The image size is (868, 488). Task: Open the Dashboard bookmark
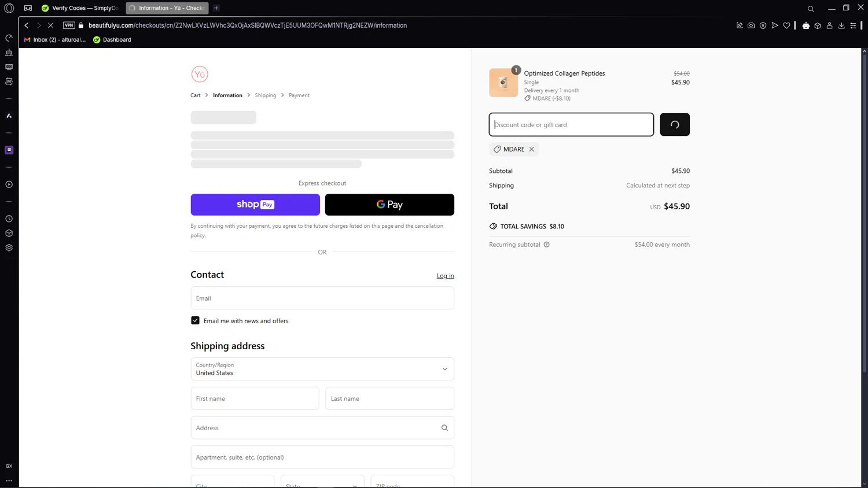coord(112,40)
